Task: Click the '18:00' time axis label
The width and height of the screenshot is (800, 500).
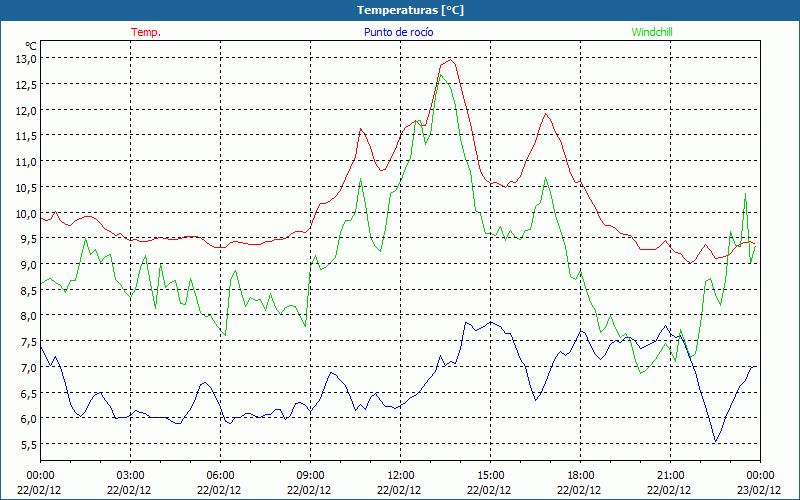Action: pos(581,476)
